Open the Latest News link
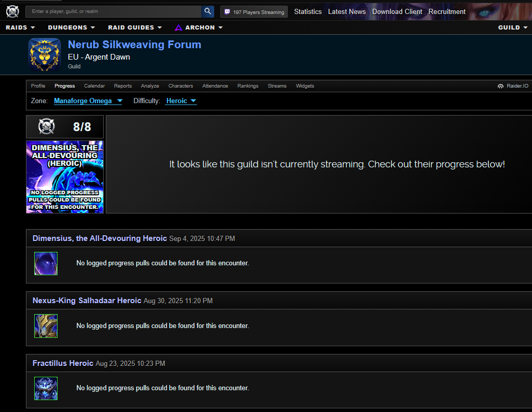 click(x=347, y=11)
